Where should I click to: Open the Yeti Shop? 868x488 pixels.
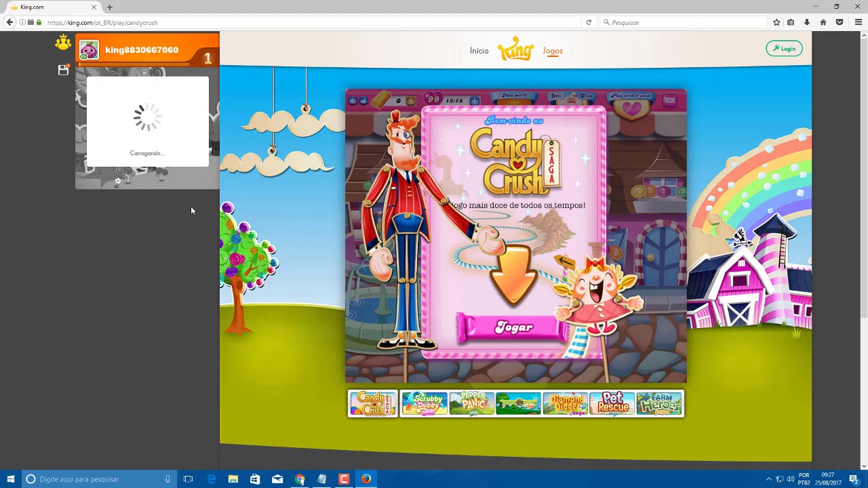point(570,97)
